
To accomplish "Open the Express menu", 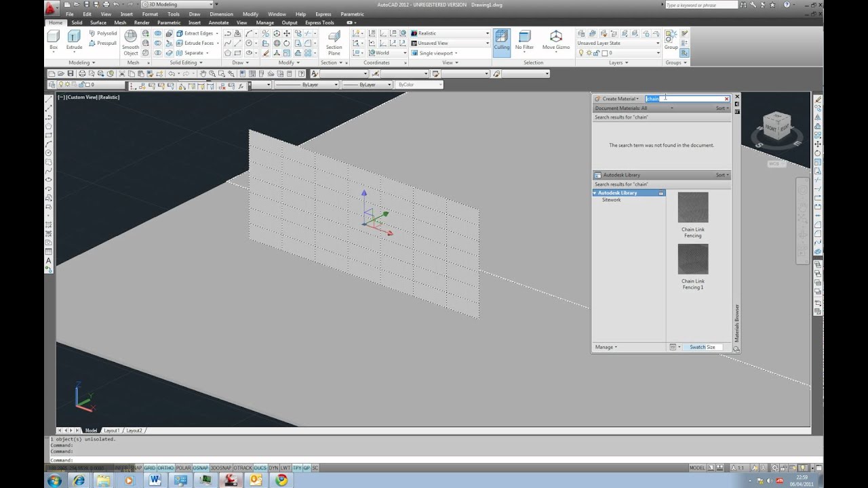I will pyautogui.click(x=323, y=14).
